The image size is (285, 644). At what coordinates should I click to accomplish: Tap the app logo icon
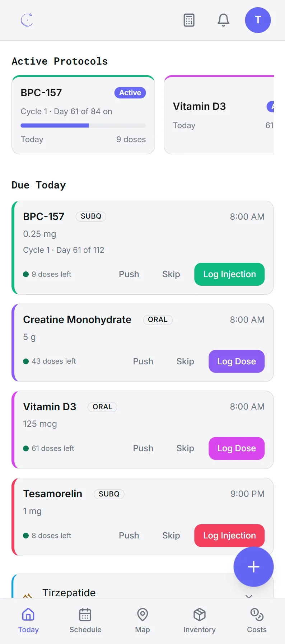pos(27,20)
